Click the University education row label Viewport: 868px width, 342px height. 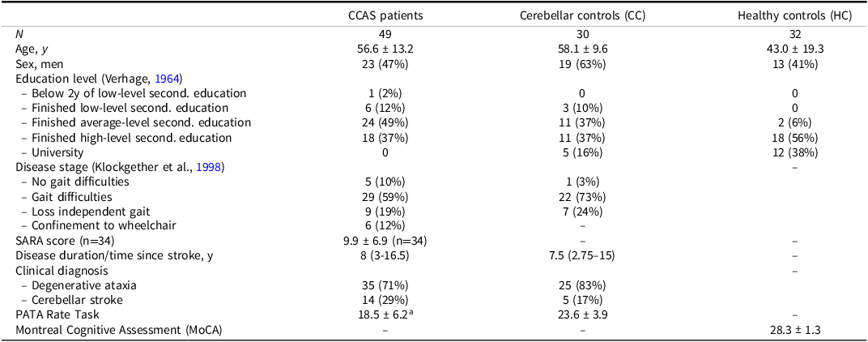57,152
